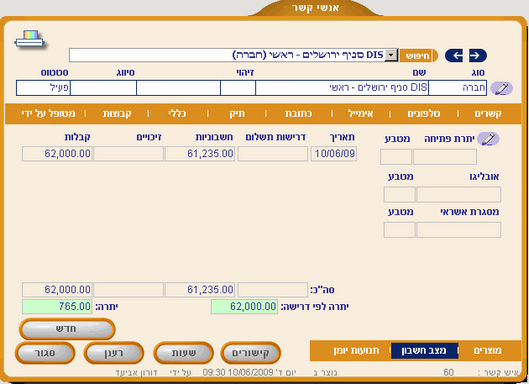Click the סגור button

(x=45, y=353)
